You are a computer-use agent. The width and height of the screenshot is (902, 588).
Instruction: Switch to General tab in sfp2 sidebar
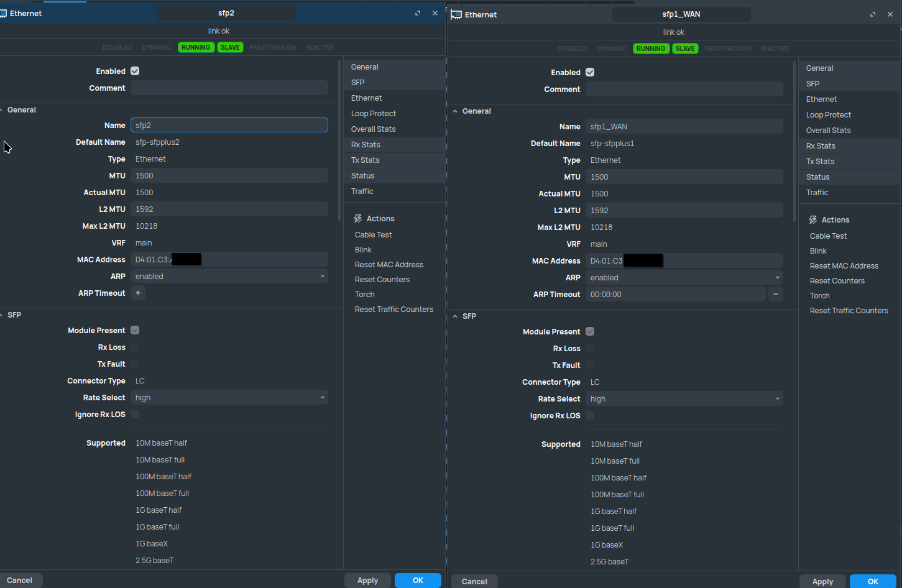(x=395, y=67)
